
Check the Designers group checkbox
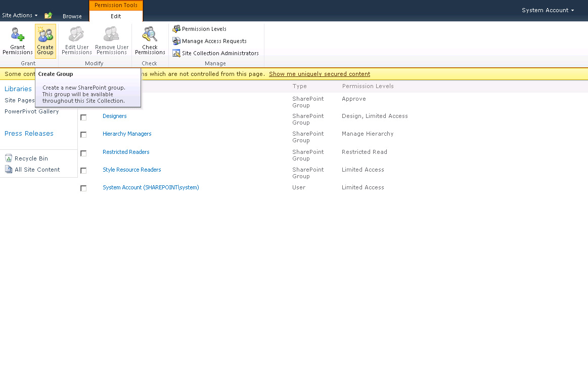(x=83, y=117)
